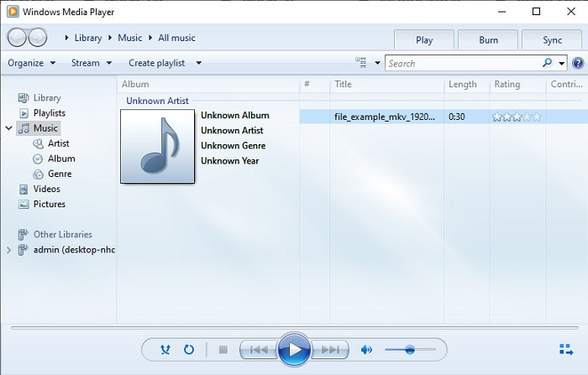This screenshot has width=588, height=375.
Task: Open the Organize dropdown menu
Action: point(32,63)
